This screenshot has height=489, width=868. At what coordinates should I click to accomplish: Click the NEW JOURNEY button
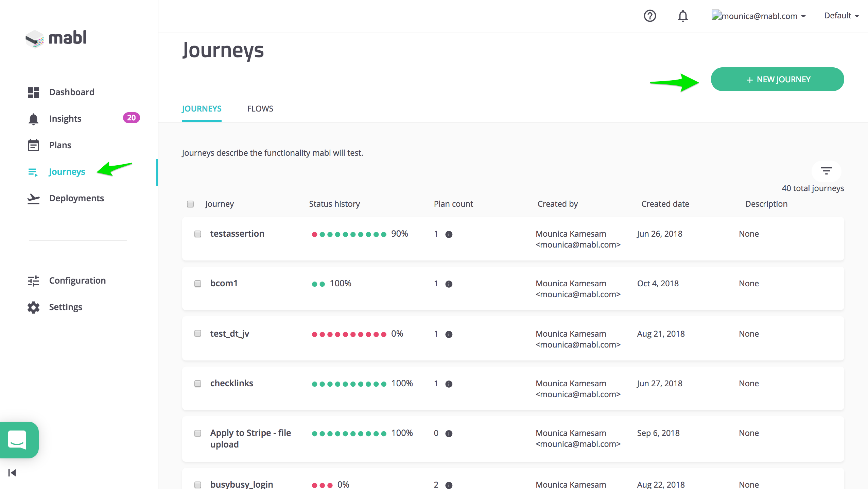[777, 79]
